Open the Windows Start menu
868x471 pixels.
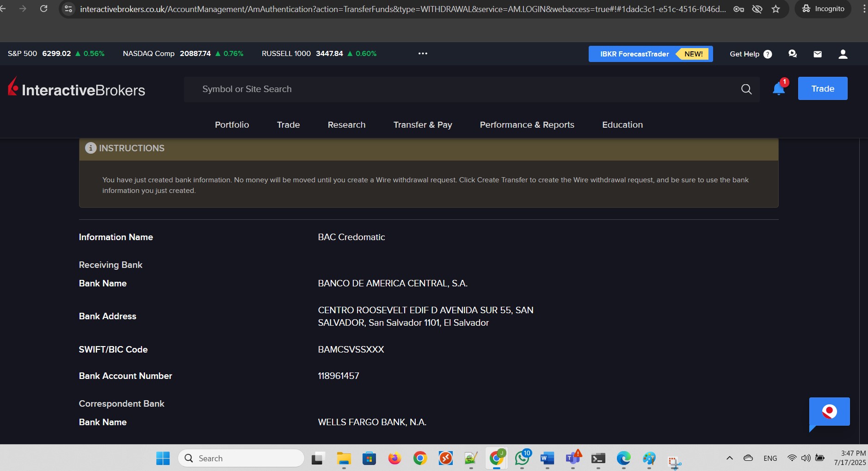pos(163,459)
